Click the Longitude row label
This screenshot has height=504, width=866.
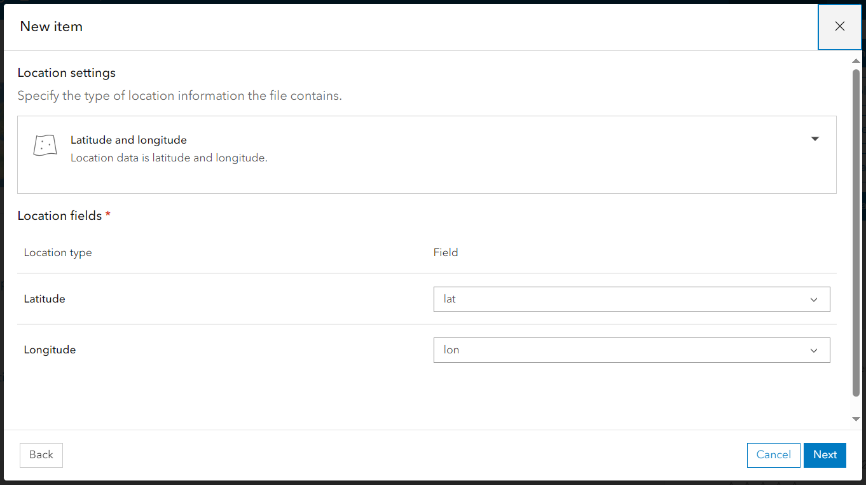point(50,350)
